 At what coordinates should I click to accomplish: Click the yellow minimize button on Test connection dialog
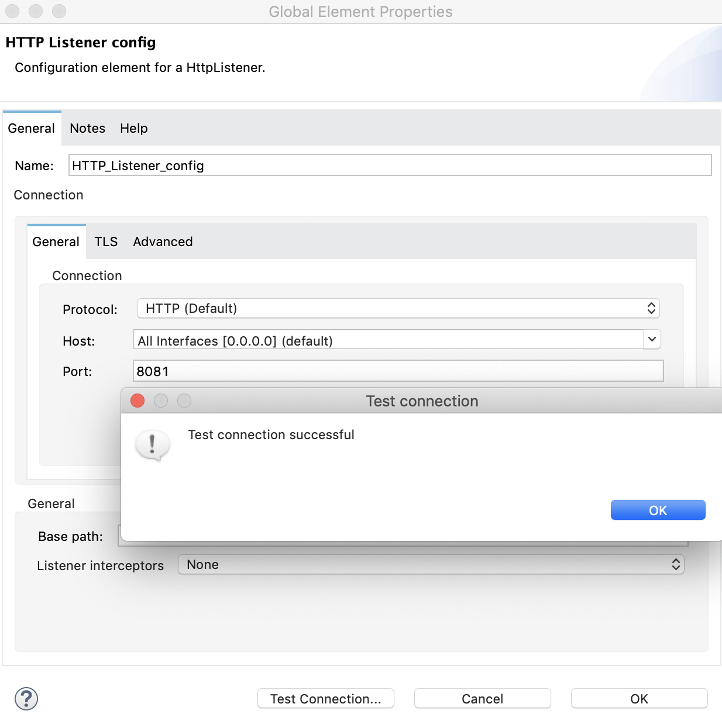pos(161,401)
